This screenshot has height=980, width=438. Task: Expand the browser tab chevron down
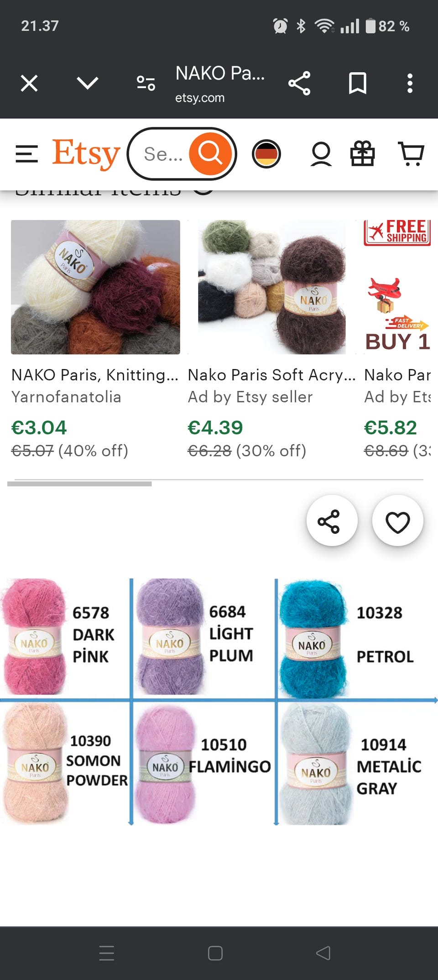(x=87, y=83)
